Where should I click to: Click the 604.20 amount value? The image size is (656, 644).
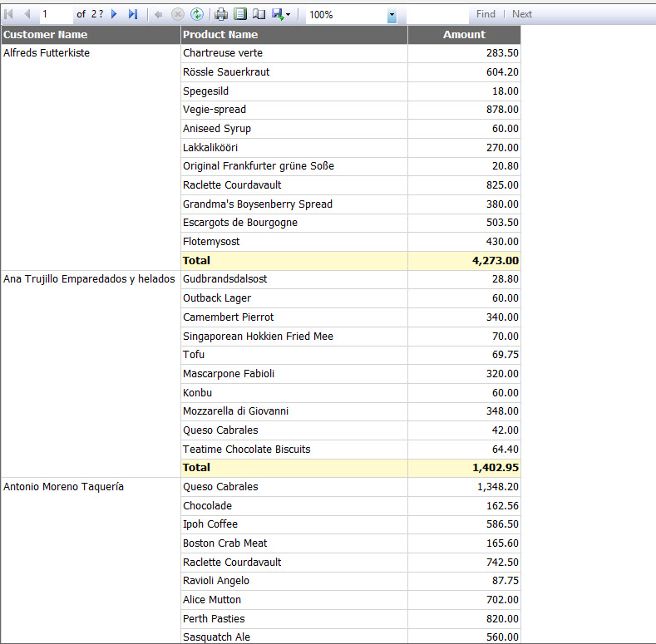(465, 72)
